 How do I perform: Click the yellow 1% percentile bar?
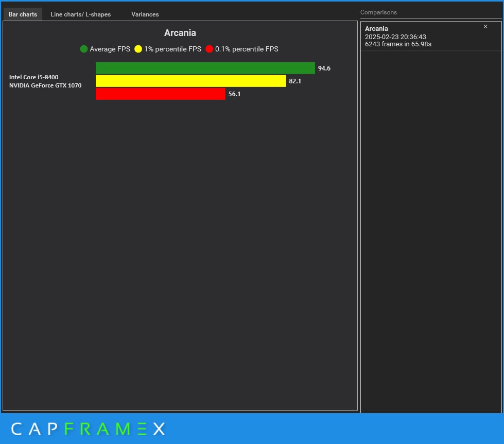190,81
